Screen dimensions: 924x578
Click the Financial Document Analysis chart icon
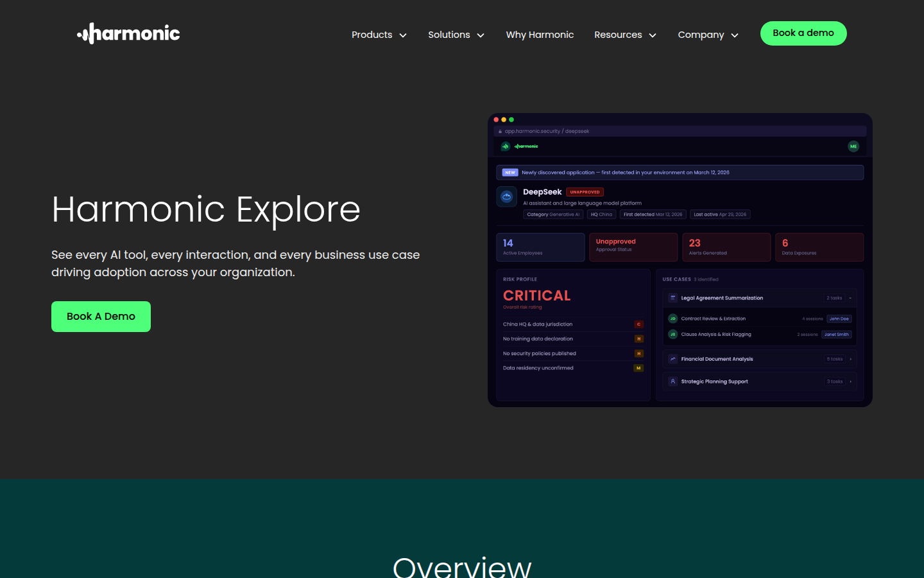[x=673, y=359]
